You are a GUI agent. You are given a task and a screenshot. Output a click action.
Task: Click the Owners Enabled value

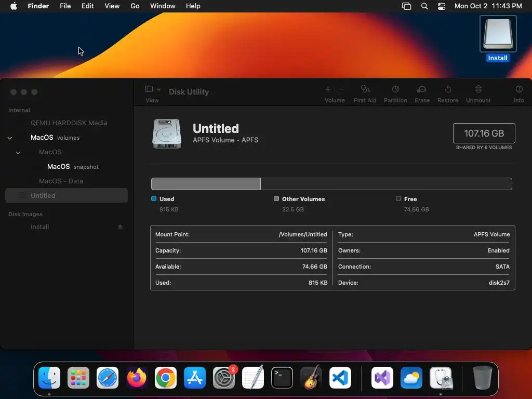click(498, 250)
